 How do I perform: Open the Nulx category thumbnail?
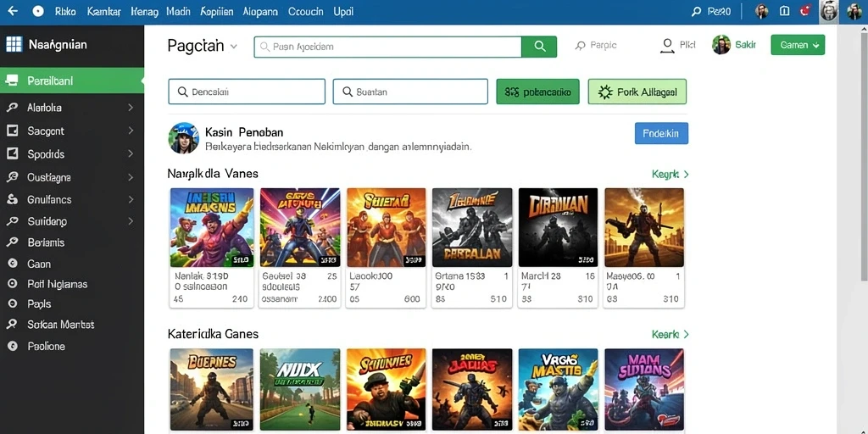click(299, 390)
